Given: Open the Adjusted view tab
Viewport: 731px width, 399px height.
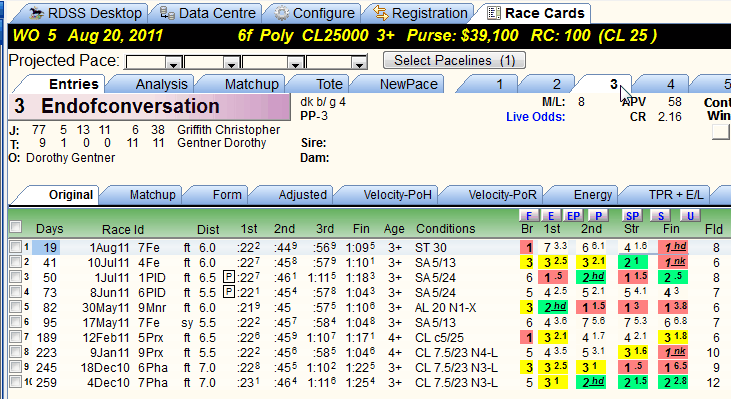Looking at the screenshot, I should (292, 195).
